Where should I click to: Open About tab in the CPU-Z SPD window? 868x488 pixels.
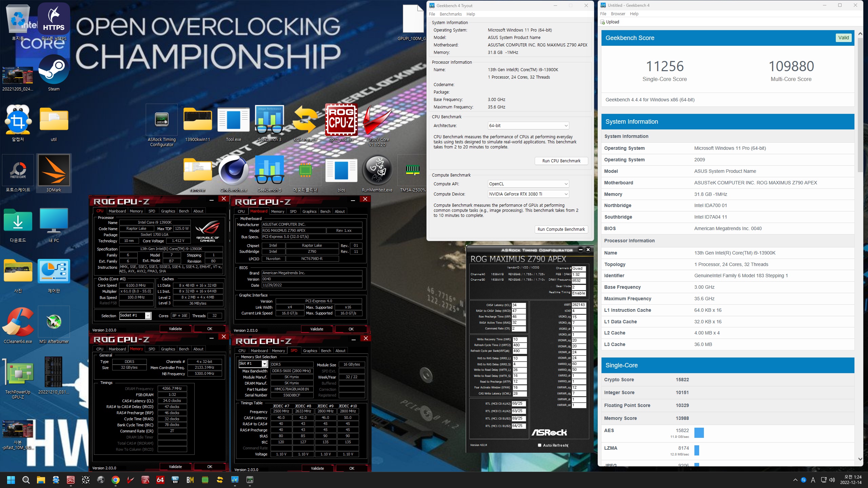pos(340,351)
